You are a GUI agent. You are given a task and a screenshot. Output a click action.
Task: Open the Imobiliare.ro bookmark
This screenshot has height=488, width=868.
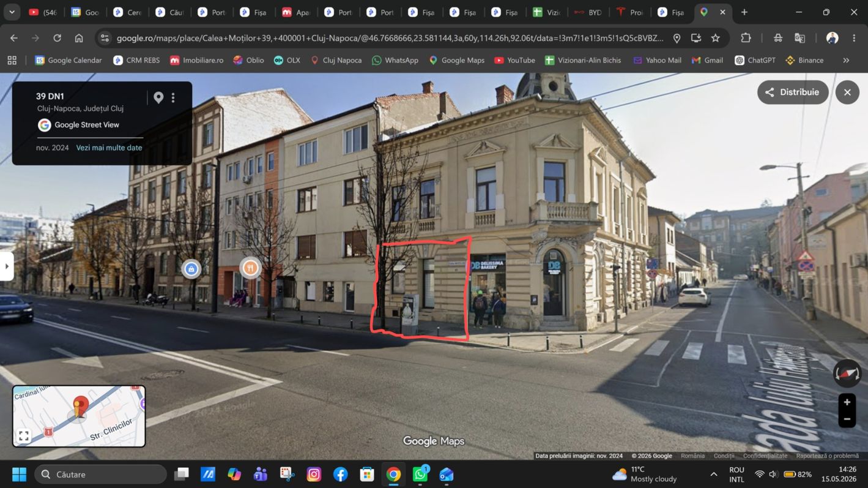[x=196, y=60]
